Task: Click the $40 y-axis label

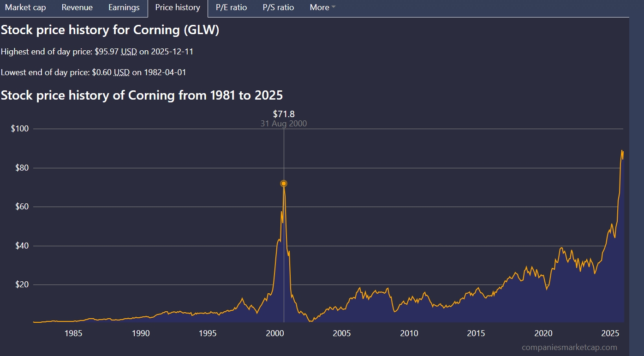Action: (22, 246)
